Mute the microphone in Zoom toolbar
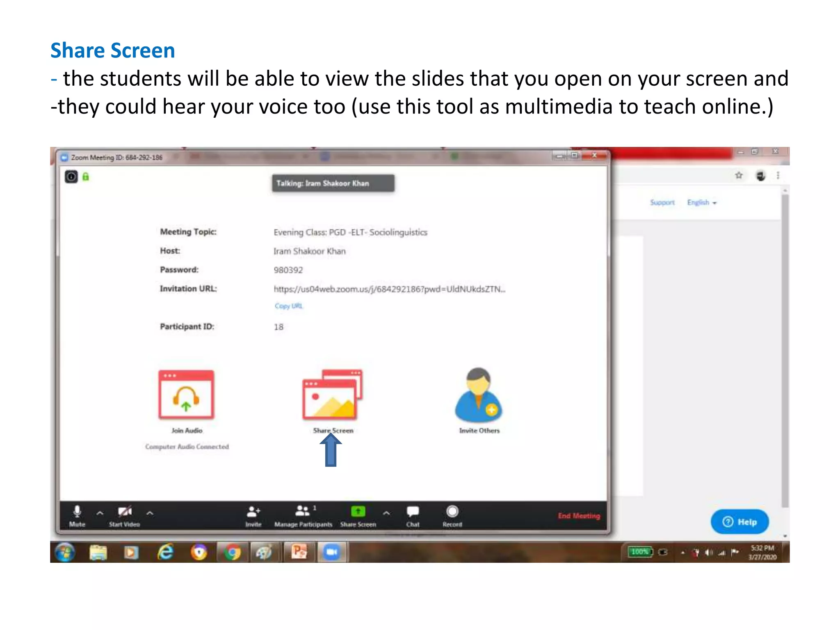840x630 pixels. pos(77,516)
